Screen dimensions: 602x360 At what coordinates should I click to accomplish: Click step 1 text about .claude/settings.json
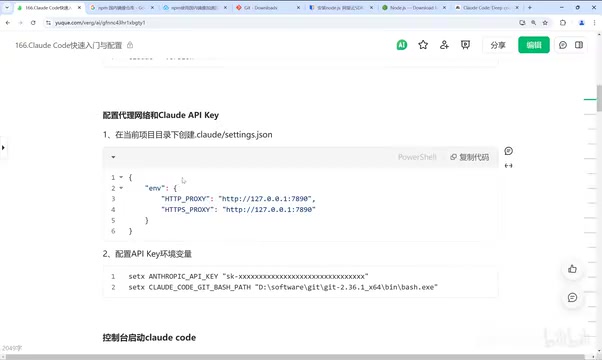187,135
